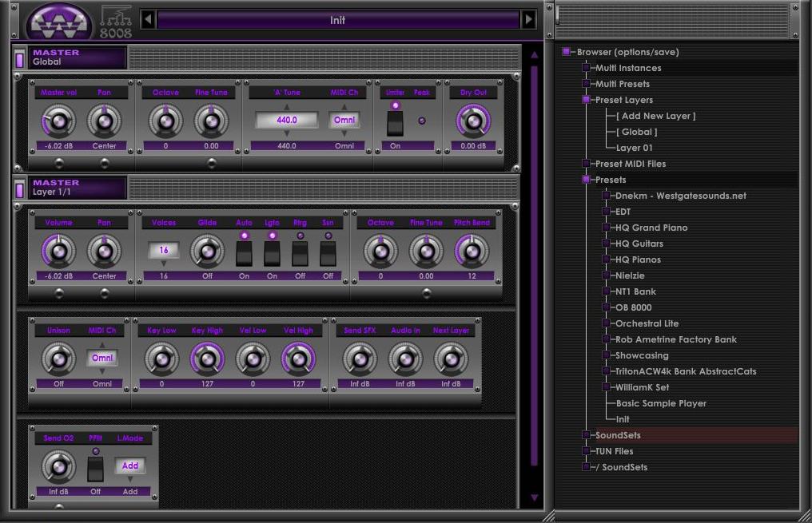Click the Send O2 knob
Screen dimensions: 812x523
pyautogui.click(x=58, y=466)
